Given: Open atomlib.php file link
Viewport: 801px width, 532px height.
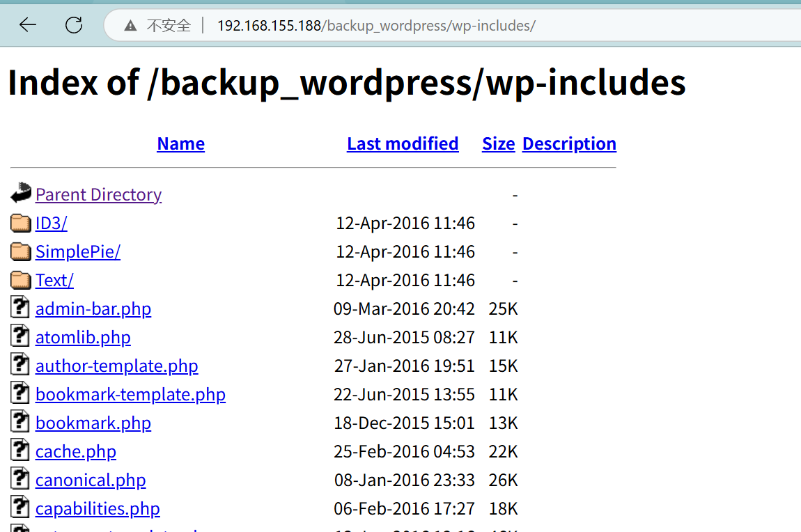Looking at the screenshot, I should point(83,338).
